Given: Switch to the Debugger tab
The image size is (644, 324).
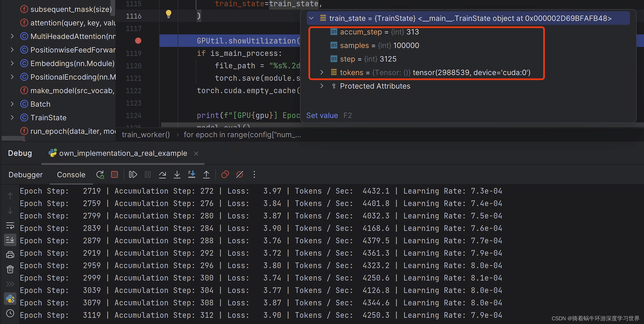Looking at the screenshot, I should click(26, 175).
